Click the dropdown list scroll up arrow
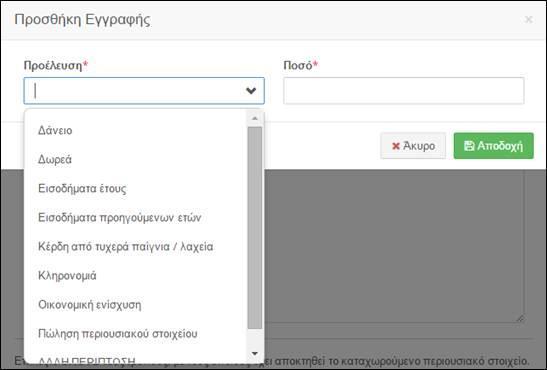 [255, 118]
